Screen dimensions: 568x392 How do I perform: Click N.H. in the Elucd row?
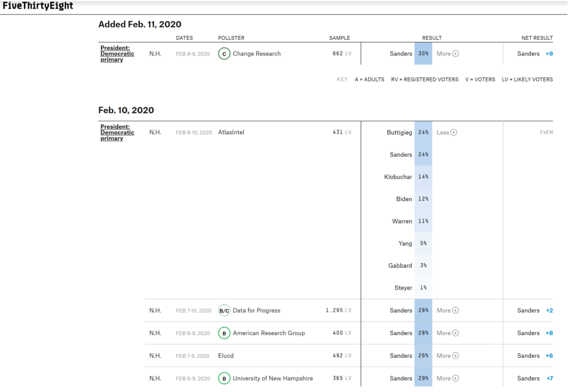click(x=155, y=356)
